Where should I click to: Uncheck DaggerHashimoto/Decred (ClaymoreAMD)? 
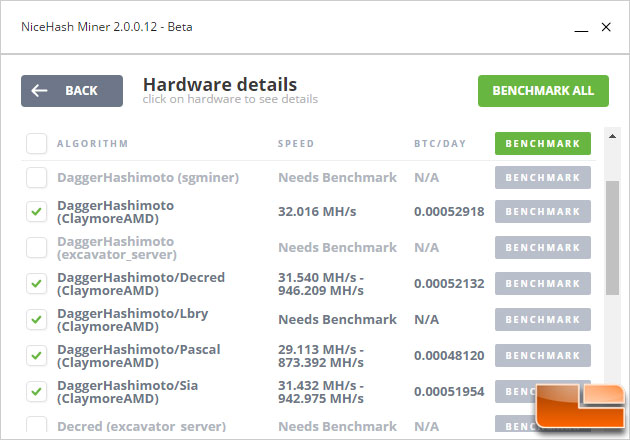(x=37, y=283)
